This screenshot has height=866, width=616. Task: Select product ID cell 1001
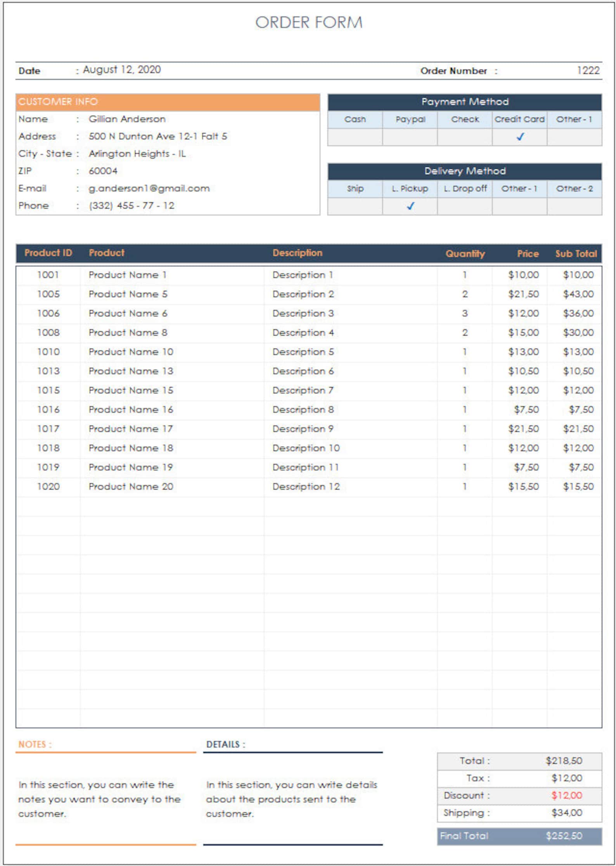coord(48,275)
